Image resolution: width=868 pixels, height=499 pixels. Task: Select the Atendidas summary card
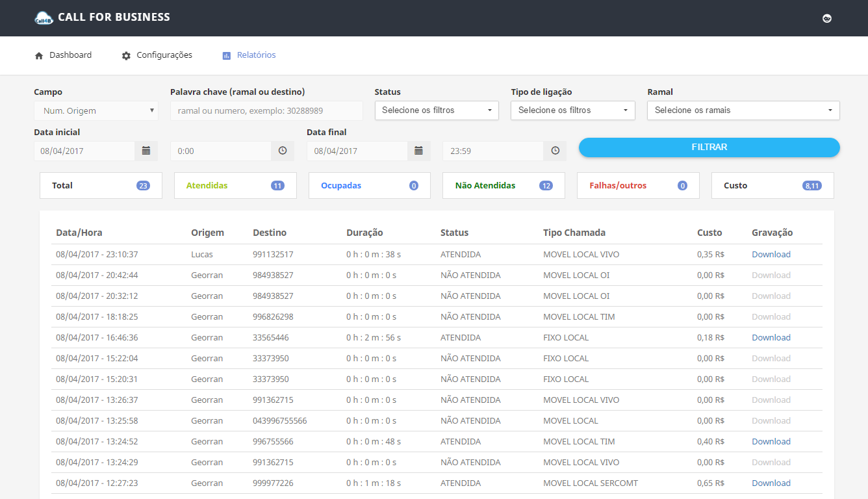tap(235, 185)
